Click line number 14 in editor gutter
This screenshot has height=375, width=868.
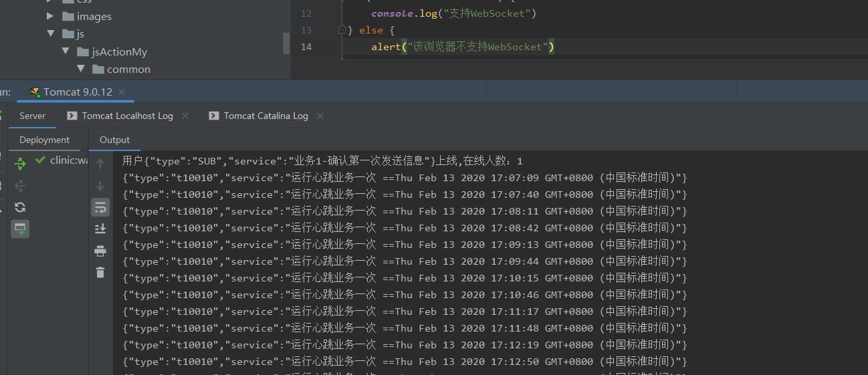pos(306,47)
